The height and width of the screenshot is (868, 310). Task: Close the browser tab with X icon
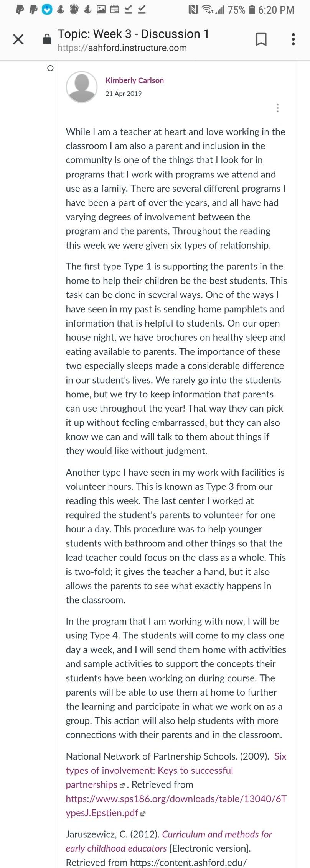(18, 39)
